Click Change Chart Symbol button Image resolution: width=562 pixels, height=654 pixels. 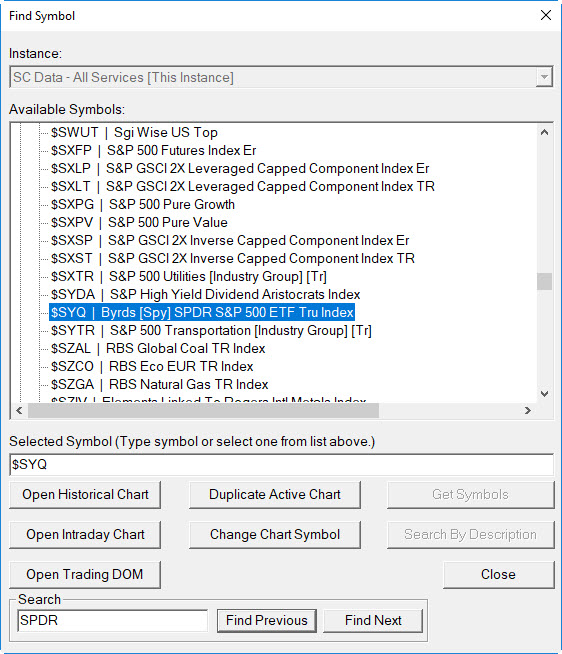click(275, 535)
